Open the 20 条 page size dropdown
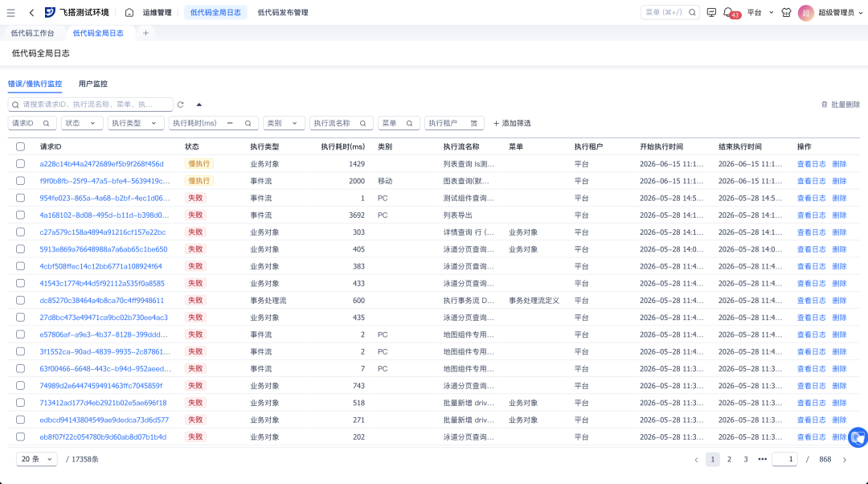 click(x=36, y=459)
